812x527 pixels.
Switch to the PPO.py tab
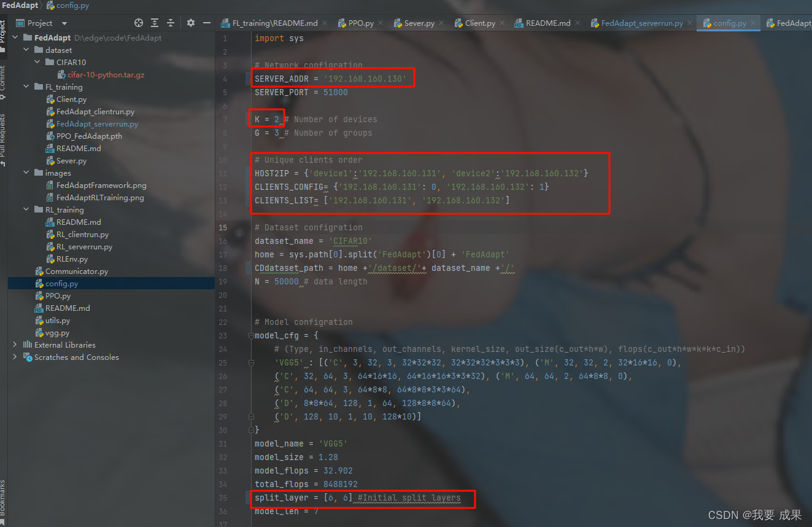coord(360,23)
